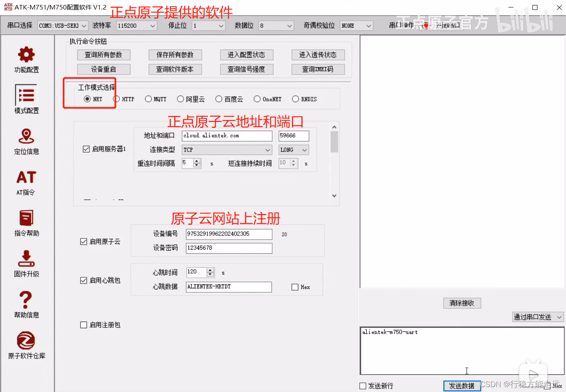Click the cloud.alientek.com address field
The height and width of the screenshot is (392, 566).
tap(227, 136)
